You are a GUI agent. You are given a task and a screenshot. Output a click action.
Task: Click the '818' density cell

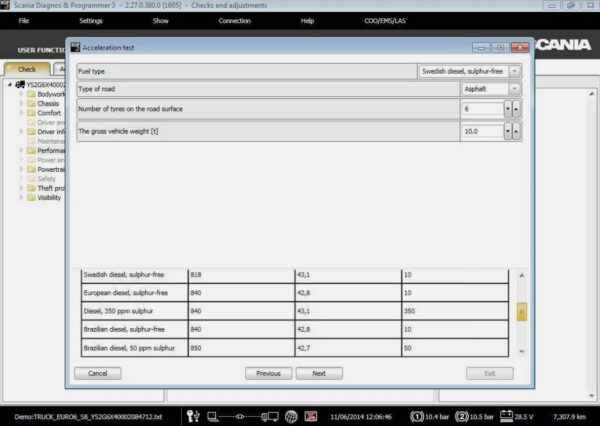click(241, 275)
